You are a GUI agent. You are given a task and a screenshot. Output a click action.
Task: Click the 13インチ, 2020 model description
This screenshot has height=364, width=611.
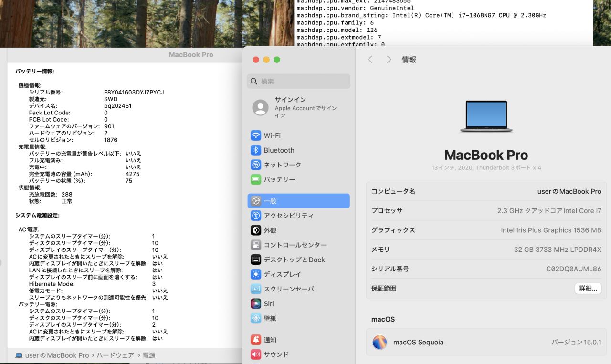(x=486, y=168)
